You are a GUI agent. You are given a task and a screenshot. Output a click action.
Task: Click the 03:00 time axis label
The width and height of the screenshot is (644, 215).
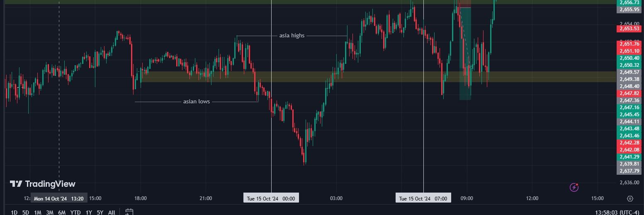coord(336,198)
